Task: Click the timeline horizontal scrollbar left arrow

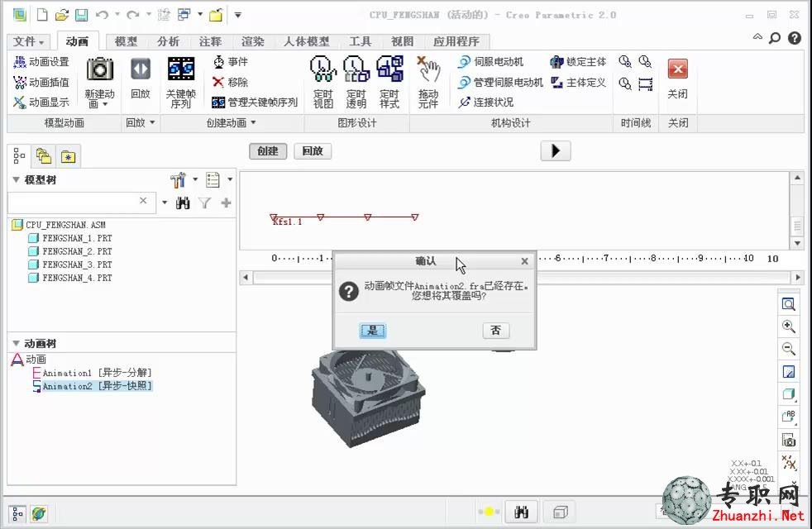Action: pos(246,278)
